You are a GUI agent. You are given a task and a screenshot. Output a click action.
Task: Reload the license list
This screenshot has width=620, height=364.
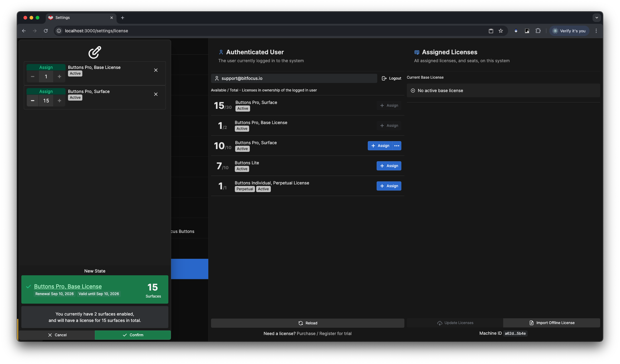(x=307, y=323)
